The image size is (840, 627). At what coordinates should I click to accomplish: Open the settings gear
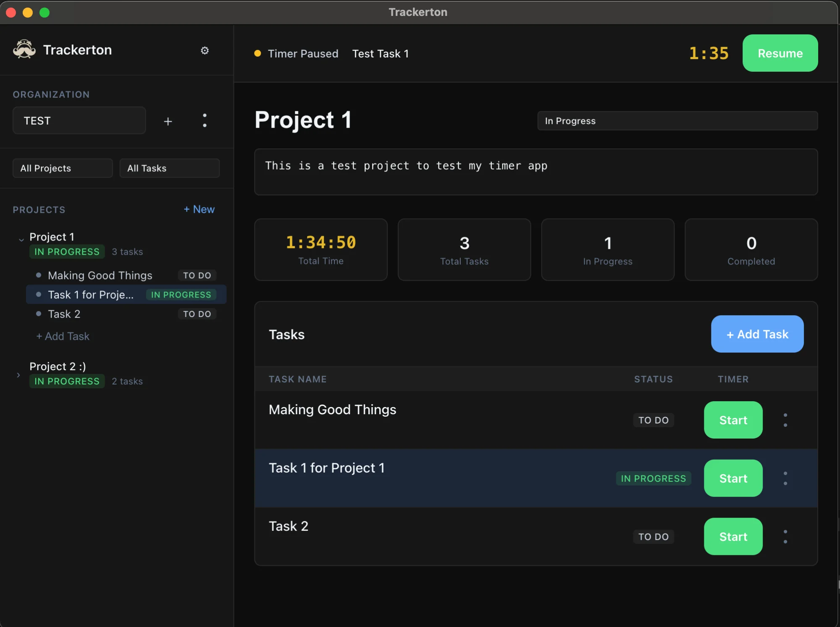point(205,50)
